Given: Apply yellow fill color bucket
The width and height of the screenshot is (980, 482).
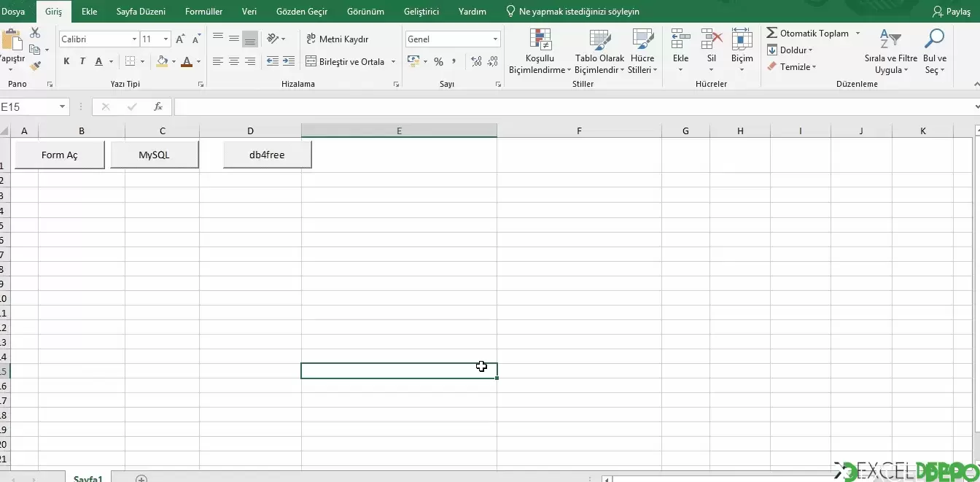Looking at the screenshot, I should tap(162, 62).
